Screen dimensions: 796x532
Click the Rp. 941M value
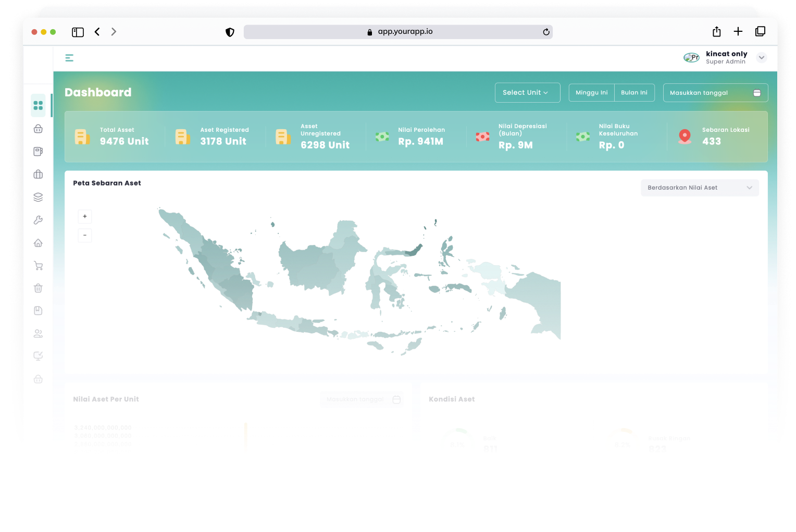(x=420, y=141)
